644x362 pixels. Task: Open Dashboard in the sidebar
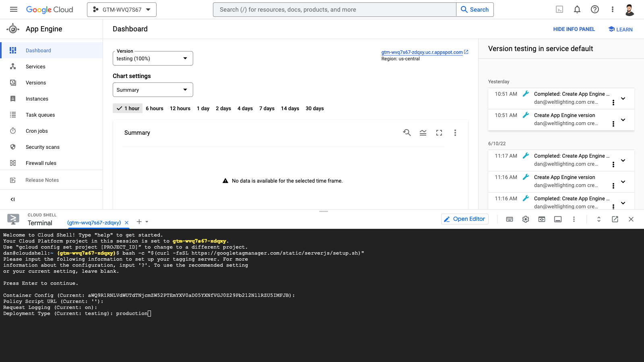(x=52, y=50)
